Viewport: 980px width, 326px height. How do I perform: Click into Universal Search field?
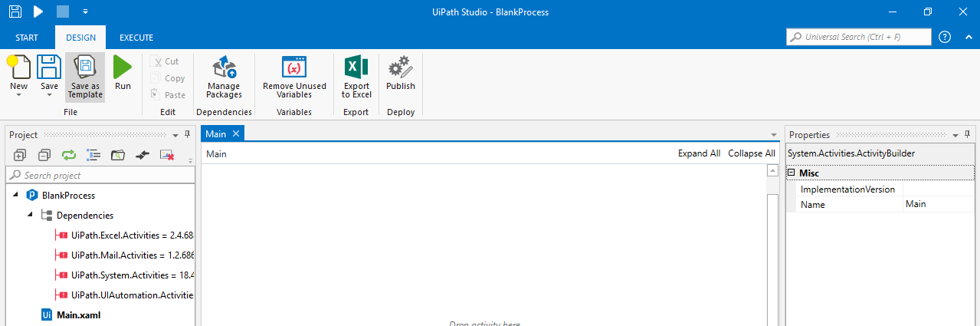(859, 37)
